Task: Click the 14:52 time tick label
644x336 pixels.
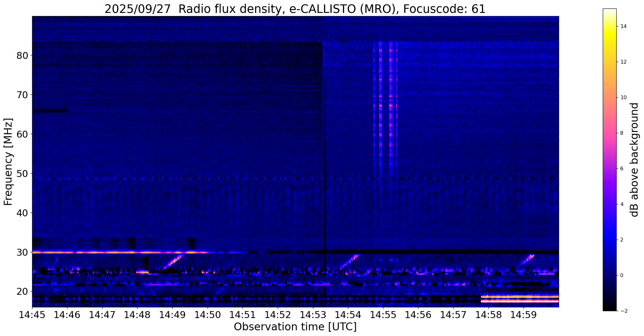Action: pos(278,315)
